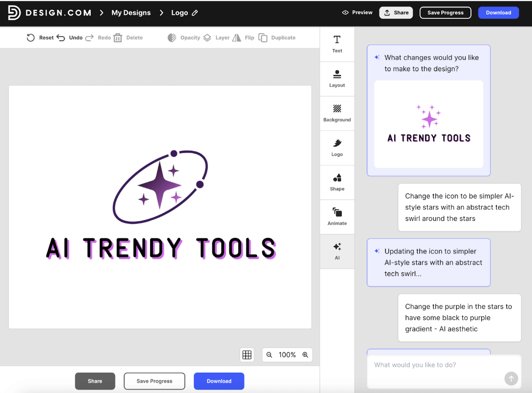The height and width of the screenshot is (393, 532).
Task: Click the blue Download button in header
Action: click(x=498, y=13)
